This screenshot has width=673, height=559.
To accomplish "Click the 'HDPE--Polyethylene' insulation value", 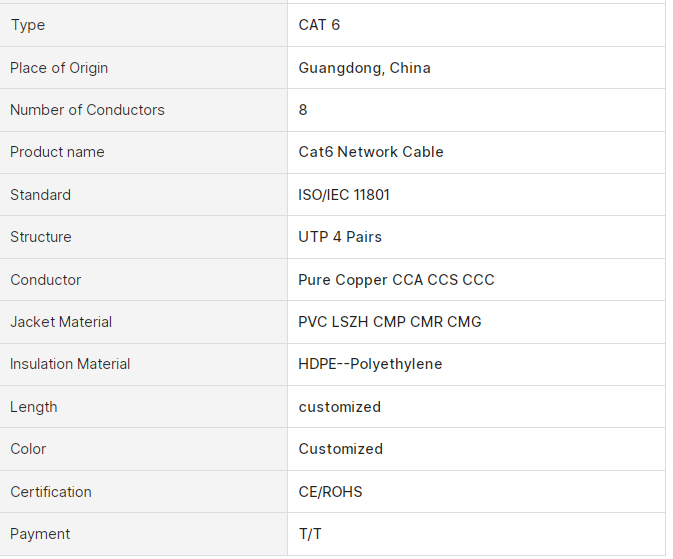I will tap(370, 364).
